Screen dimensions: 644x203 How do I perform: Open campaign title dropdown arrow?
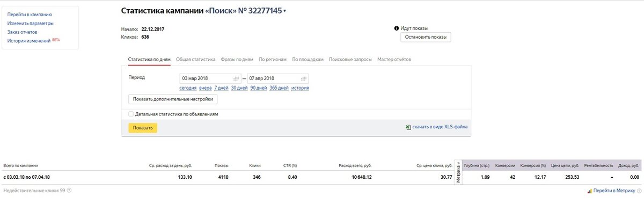point(285,11)
